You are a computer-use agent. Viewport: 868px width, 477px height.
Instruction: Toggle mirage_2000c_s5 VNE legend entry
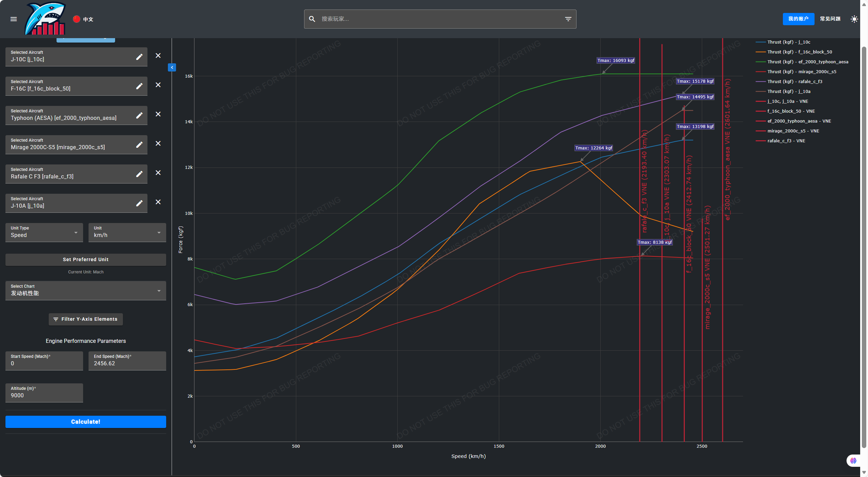pos(793,131)
